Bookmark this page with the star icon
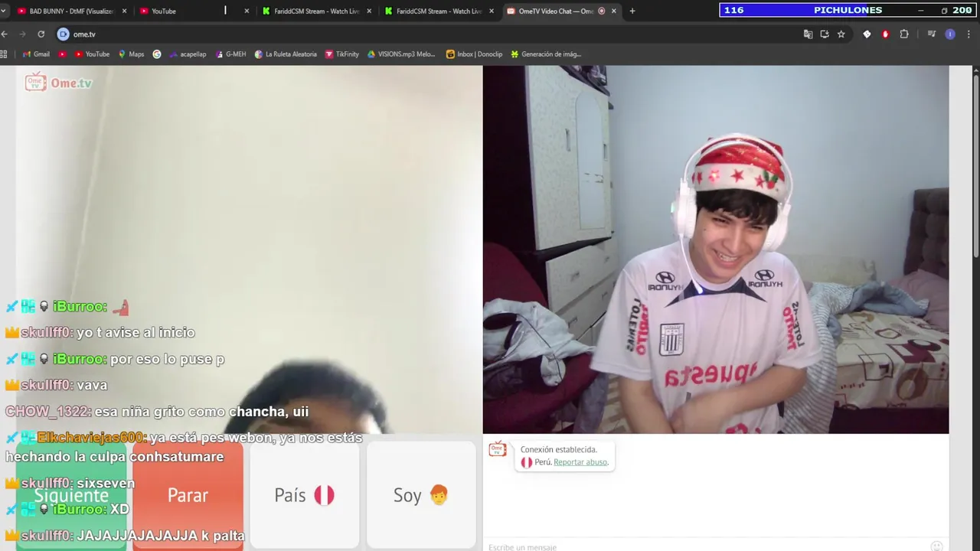The width and height of the screenshot is (980, 551). coord(841,34)
